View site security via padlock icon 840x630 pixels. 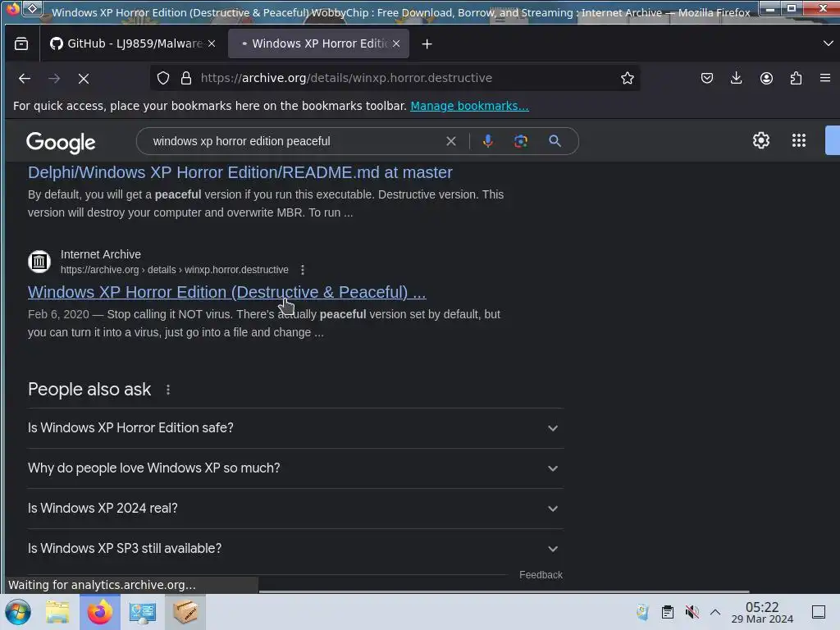pos(186,78)
